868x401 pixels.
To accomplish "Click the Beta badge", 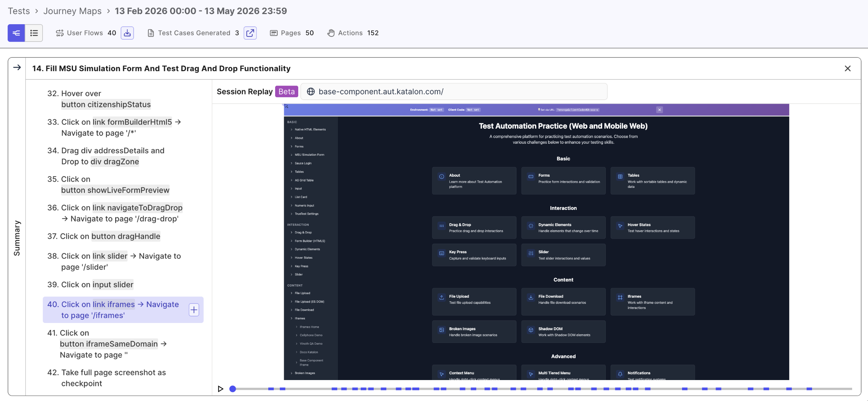I will (286, 91).
